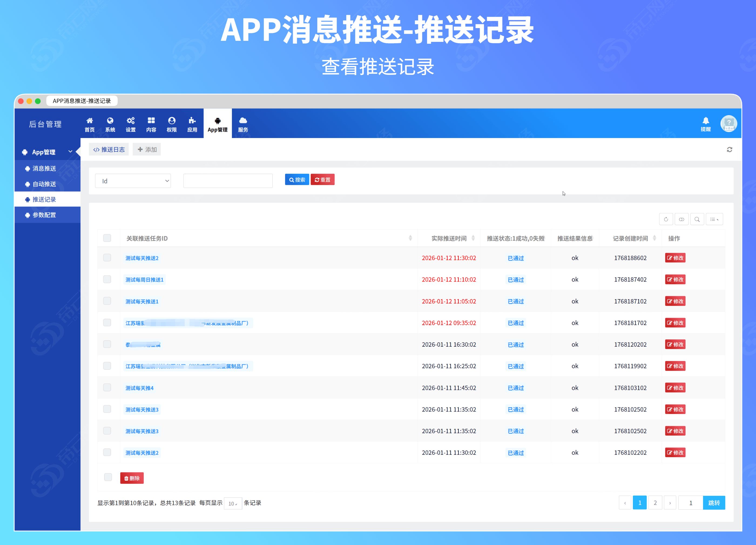Tick the checkbox for row 测试每周日推送1
Screen dimensions: 756x545
click(x=107, y=279)
